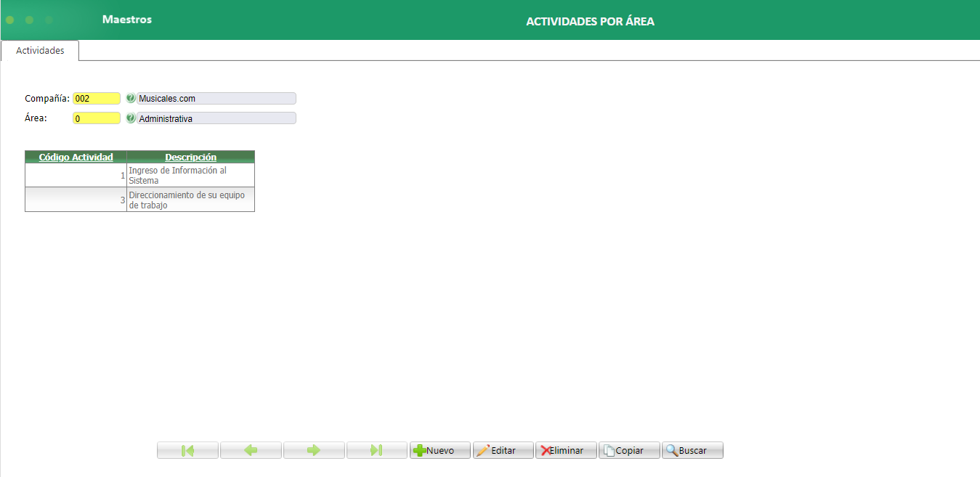Viewport: 980px width, 477px height.
Task: Click the Compañía code field showing 002
Action: click(x=97, y=98)
